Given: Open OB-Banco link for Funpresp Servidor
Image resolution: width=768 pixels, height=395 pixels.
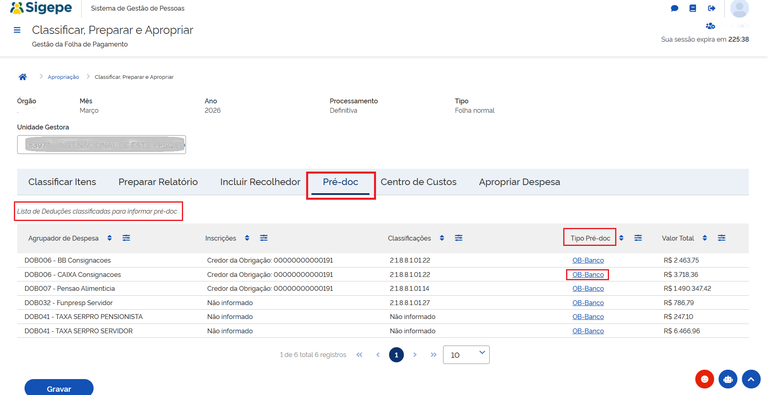Looking at the screenshot, I should click(588, 303).
